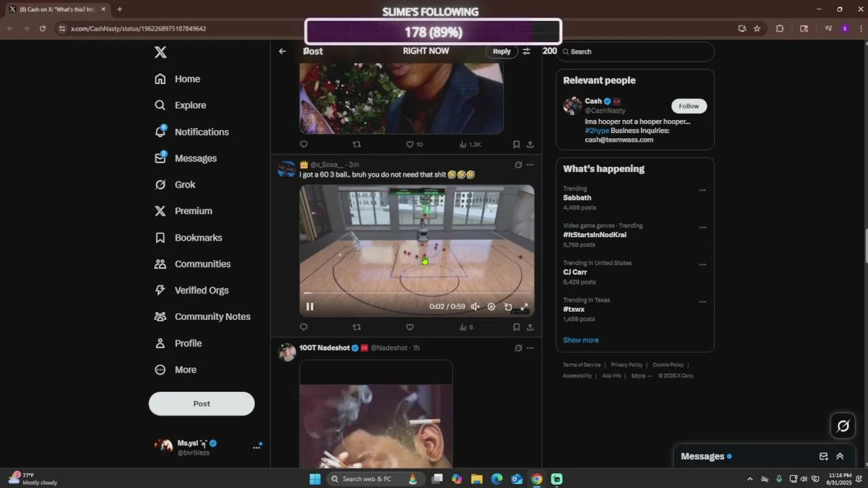Open Messages in the left sidebar
Screen dimensions: 868x488
pos(185,158)
